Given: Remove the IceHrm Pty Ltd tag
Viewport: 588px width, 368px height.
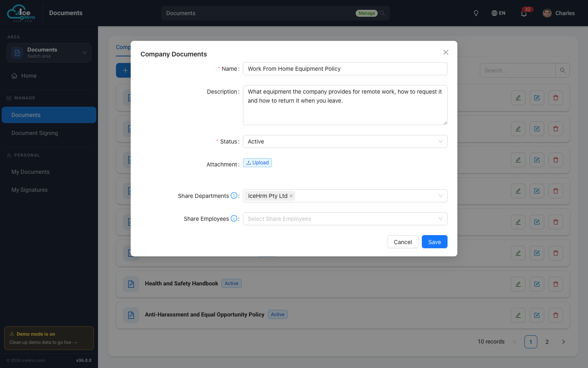Looking at the screenshot, I should (291, 196).
